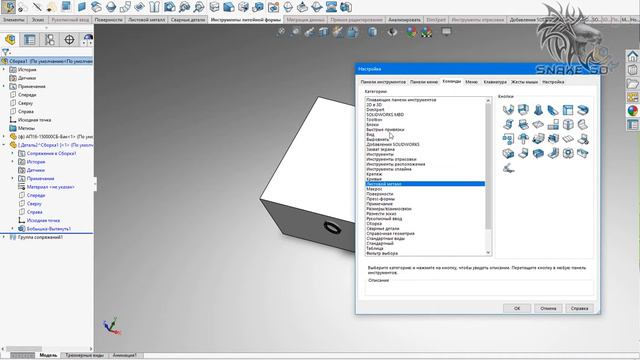The image size is (640, 360).
Task: Select Крепеж category in list
Action: pos(374,174)
